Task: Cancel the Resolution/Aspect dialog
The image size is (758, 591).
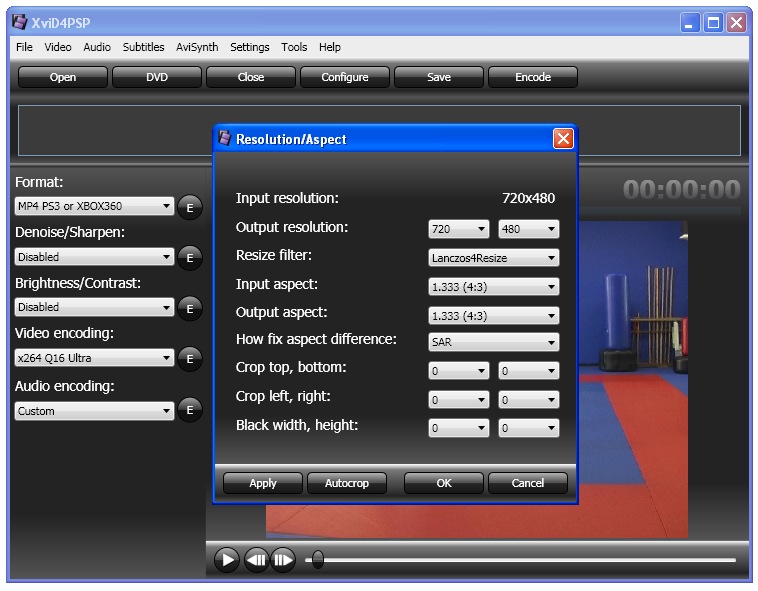Action: coord(528,483)
